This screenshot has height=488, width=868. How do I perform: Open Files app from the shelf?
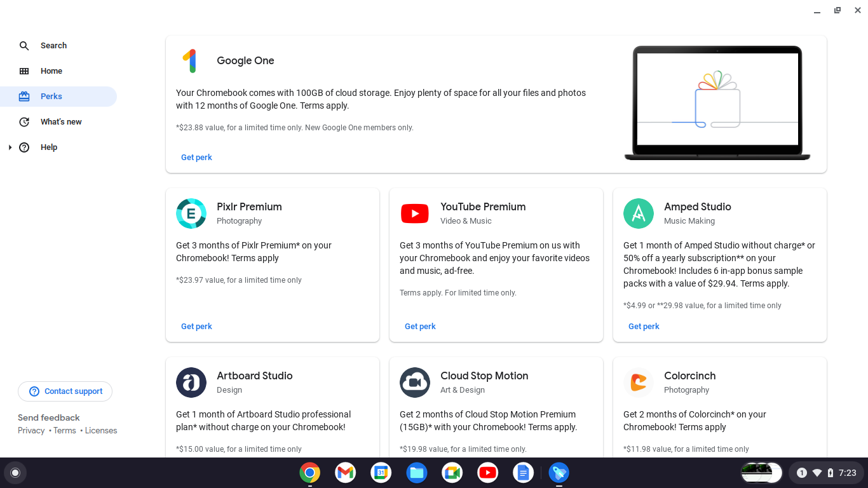pos(417,473)
